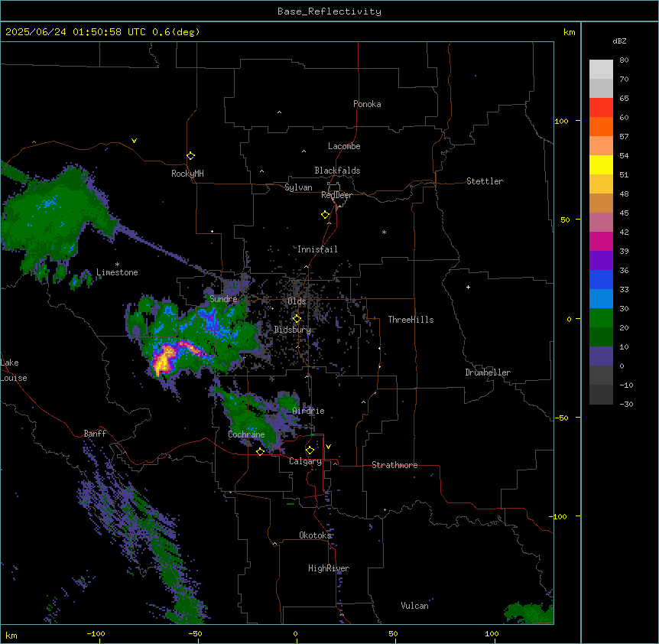Click the Lake Louise label
The height and width of the screenshot is (644, 659).
pyautogui.click(x=14, y=370)
